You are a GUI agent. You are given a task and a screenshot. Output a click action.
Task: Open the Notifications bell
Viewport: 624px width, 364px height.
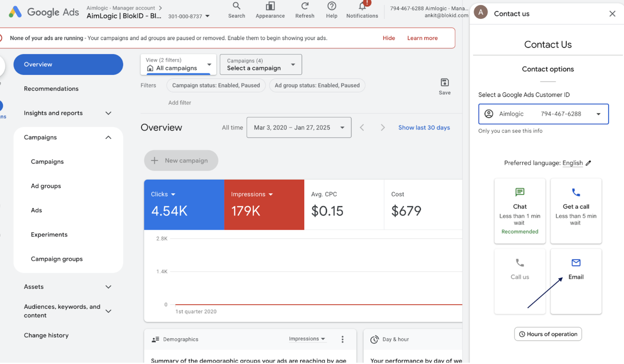(362, 6)
